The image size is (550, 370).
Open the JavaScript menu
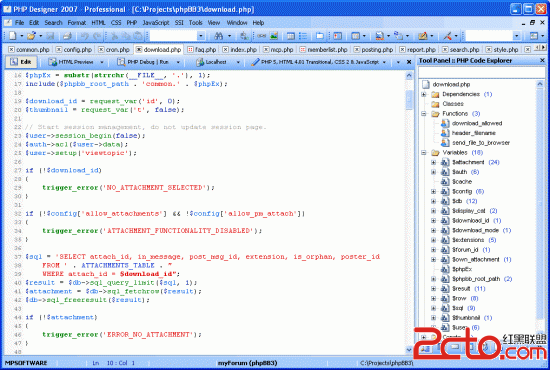coord(156,23)
